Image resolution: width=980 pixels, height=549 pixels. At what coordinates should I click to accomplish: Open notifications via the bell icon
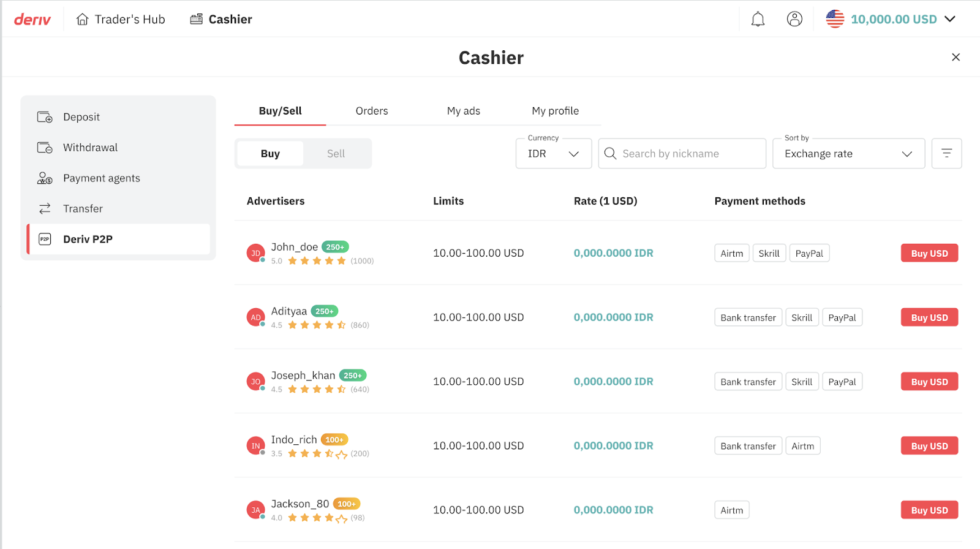pyautogui.click(x=757, y=19)
